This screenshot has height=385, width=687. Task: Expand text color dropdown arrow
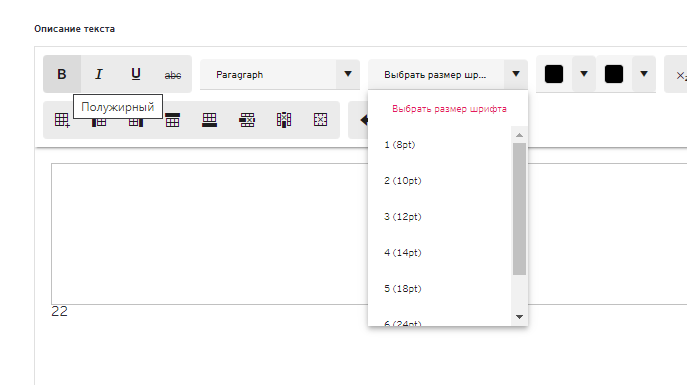[584, 74]
